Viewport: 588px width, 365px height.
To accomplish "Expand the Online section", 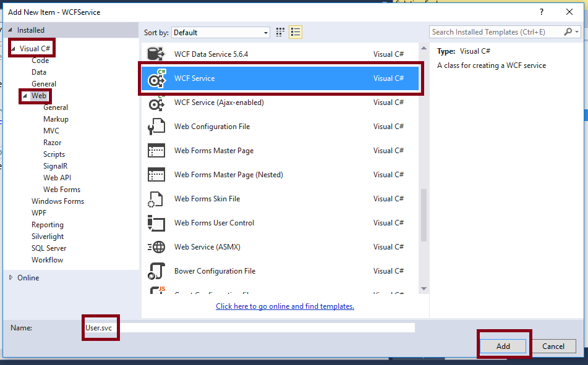I will tap(11, 278).
